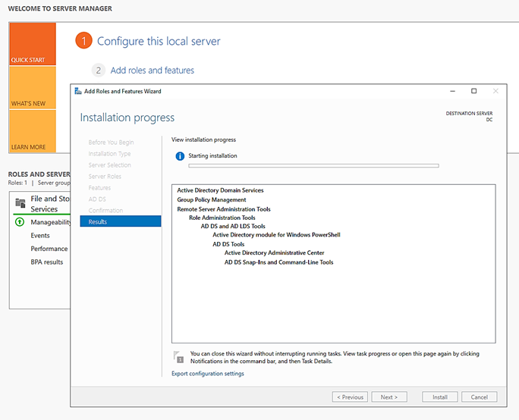Click the Install button
This screenshot has width=519, height=420.
(x=440, y=397)
